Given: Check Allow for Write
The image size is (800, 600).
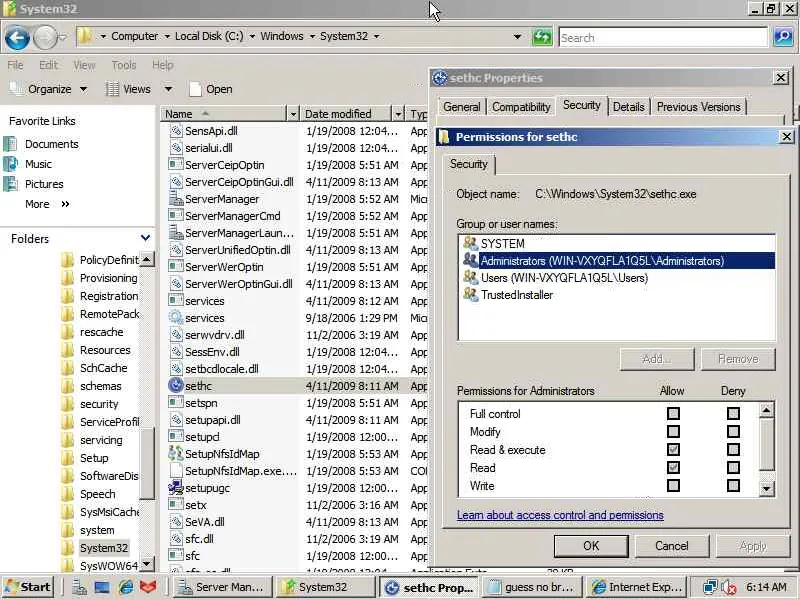Looking at the screenshot, I should 673,485.
